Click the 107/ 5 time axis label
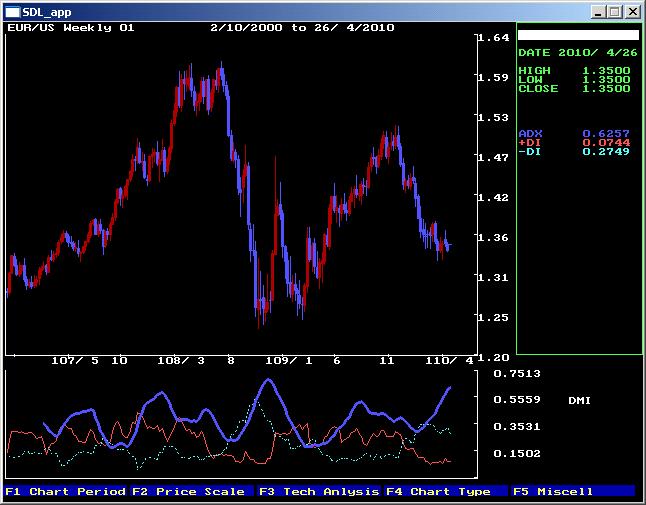 coord(75,361)
